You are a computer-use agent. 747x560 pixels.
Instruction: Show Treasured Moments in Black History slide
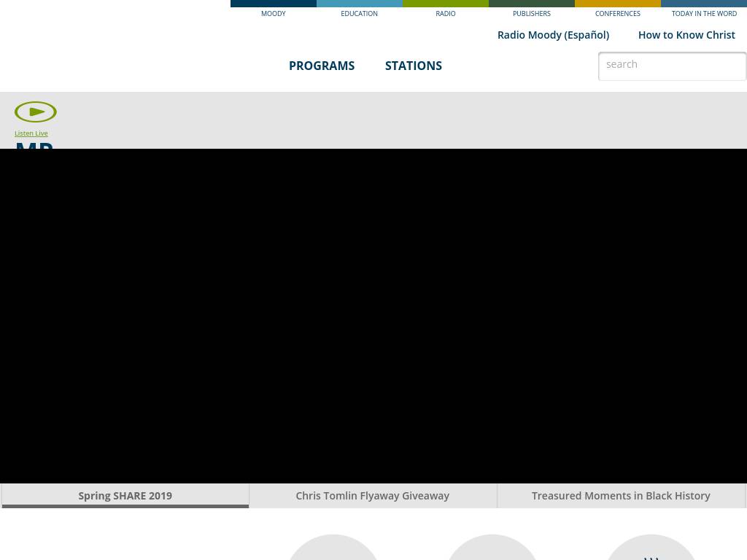pyautogui.click(x=621, y=496)
